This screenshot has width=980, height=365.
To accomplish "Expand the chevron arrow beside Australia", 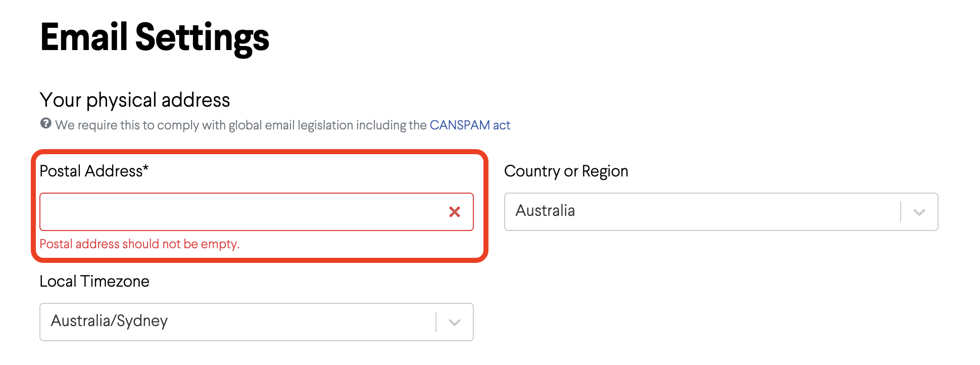I will point(919,212).
